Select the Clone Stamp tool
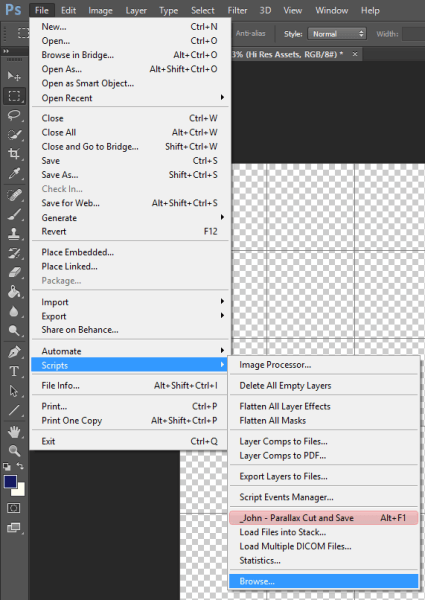 tap(14, 234)
